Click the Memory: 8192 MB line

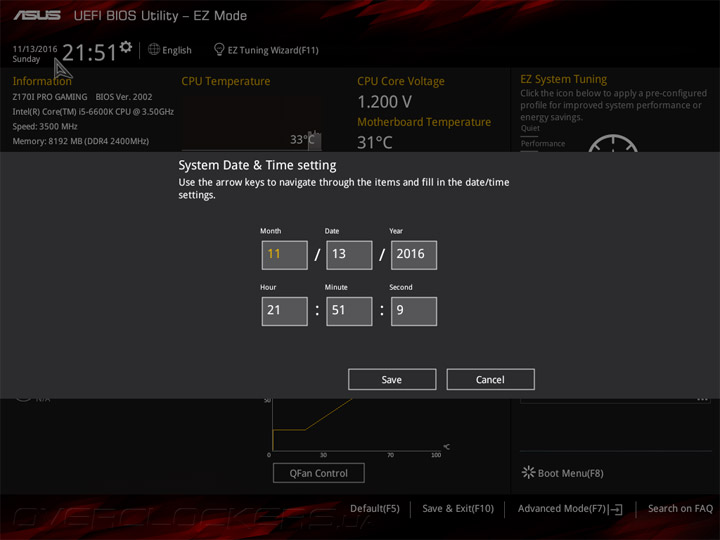pos(81,141)
